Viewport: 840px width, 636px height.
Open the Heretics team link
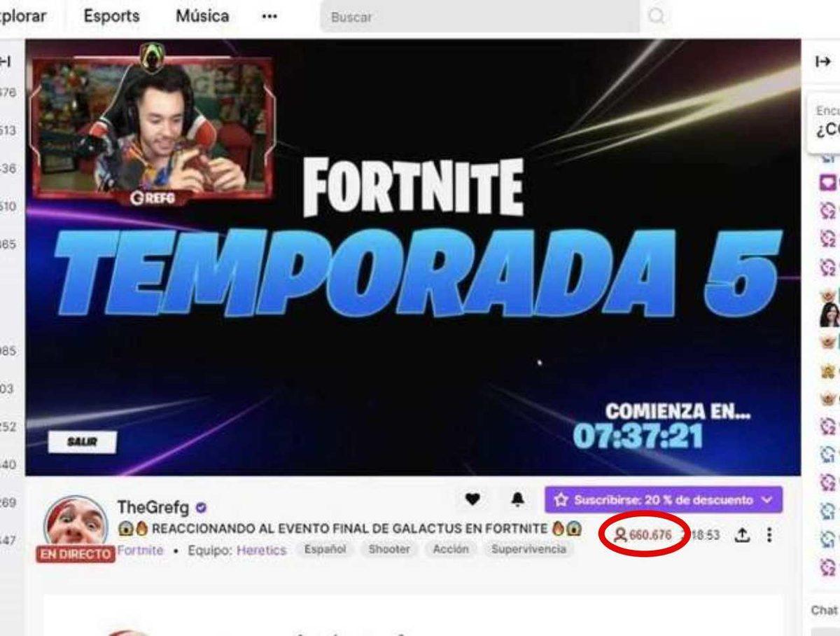pyautogui.click(x=260, y=551)
